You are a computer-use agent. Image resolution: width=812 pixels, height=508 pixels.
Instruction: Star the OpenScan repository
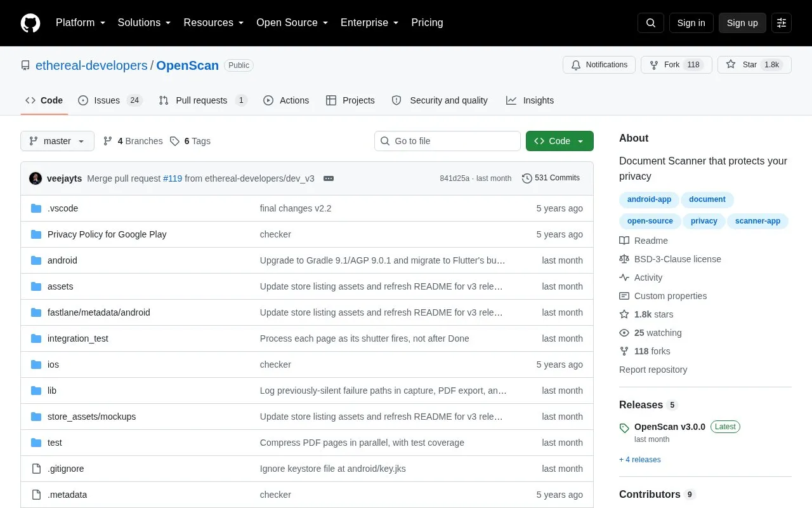[754, 65]
